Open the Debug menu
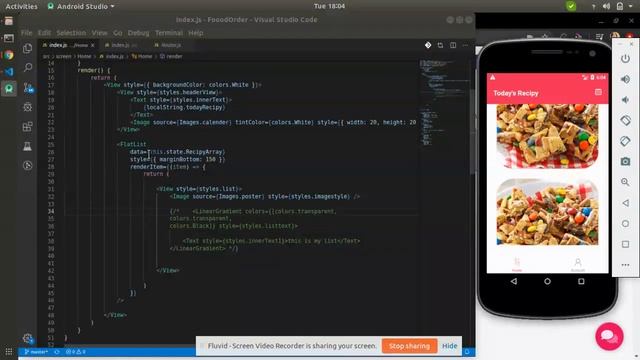 (x=138, y=33)
